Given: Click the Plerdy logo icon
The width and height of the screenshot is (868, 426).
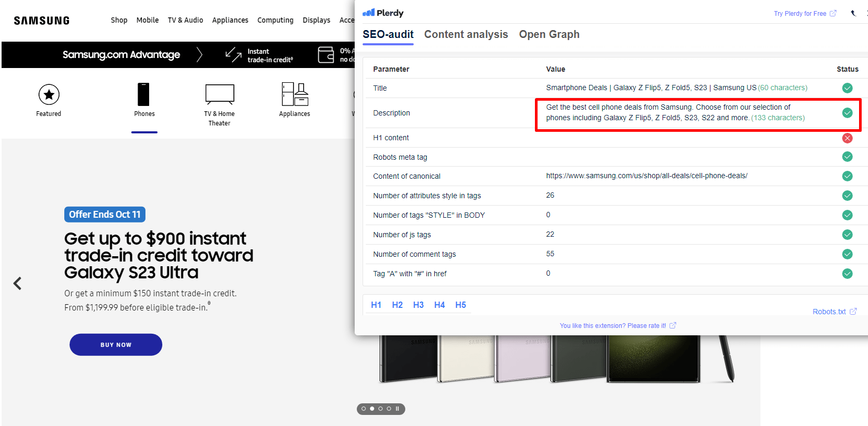Looking at the screenshot, I should point(368,13).
